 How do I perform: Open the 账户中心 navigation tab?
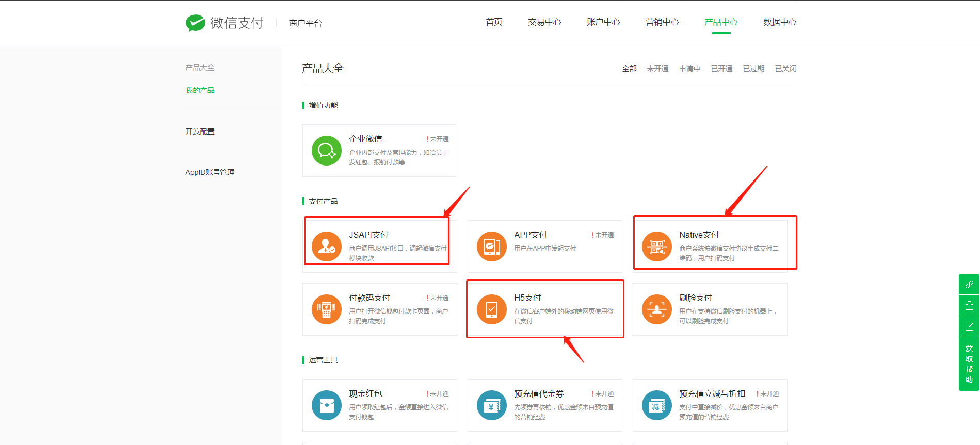(603, 22)
